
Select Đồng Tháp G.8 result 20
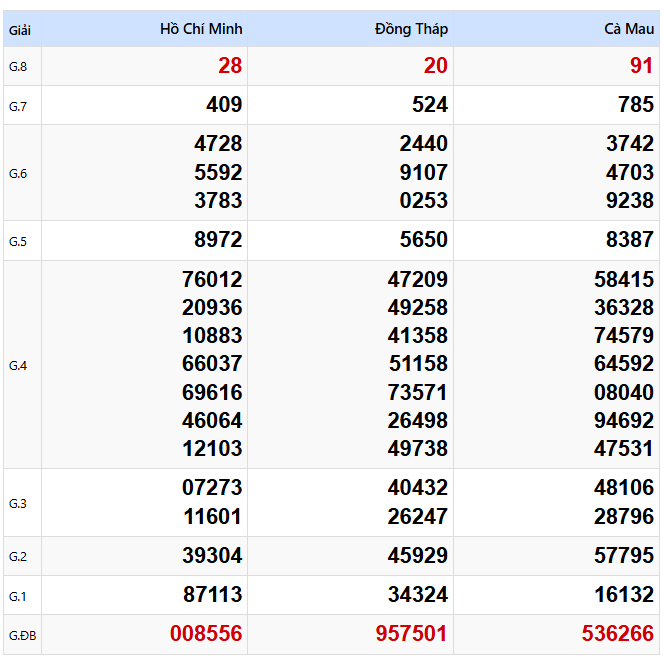click(436, 66)
